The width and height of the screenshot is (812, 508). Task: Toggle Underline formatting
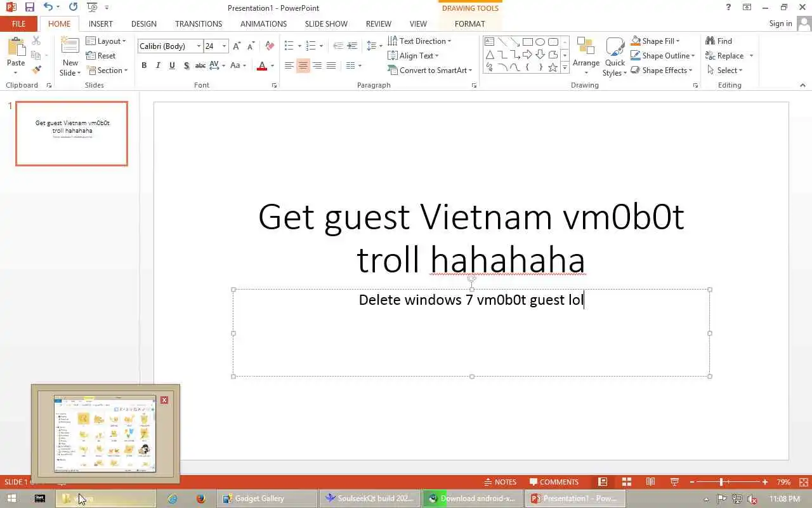172,65
